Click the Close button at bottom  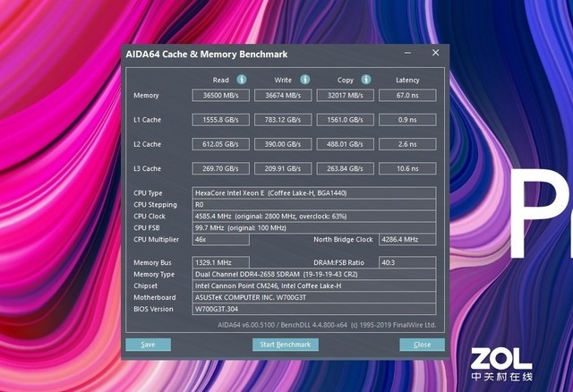(422, 345)
